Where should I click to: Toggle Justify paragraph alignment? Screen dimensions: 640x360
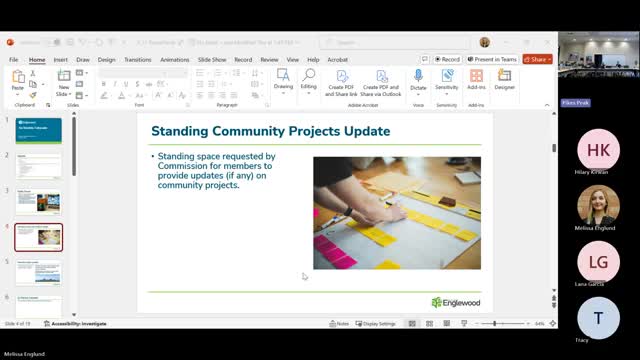point(234,96)
